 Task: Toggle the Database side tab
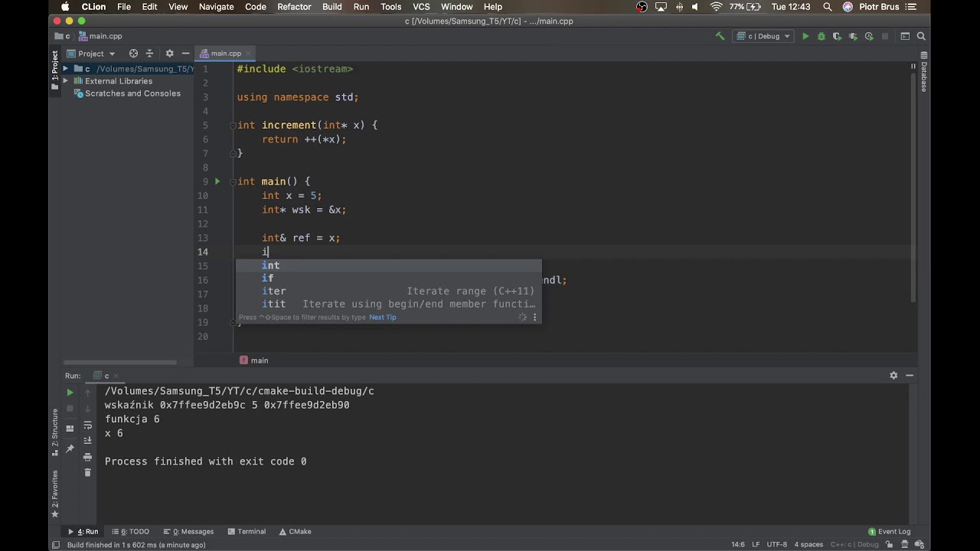coord(924,72)
